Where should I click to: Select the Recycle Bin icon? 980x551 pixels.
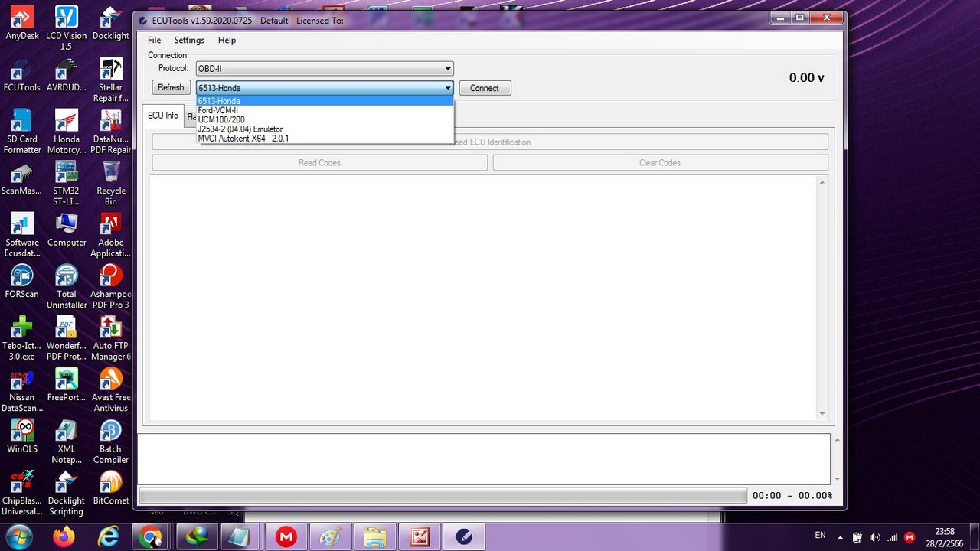click(111, 183)
